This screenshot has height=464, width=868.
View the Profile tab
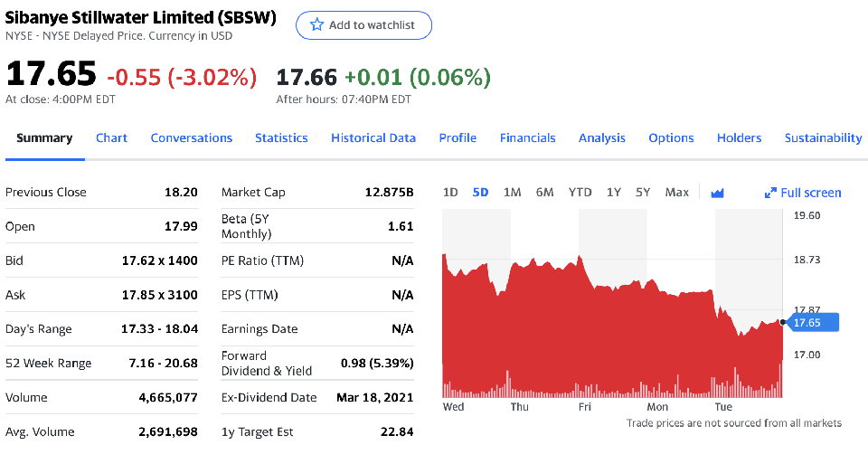pos(458,137)
